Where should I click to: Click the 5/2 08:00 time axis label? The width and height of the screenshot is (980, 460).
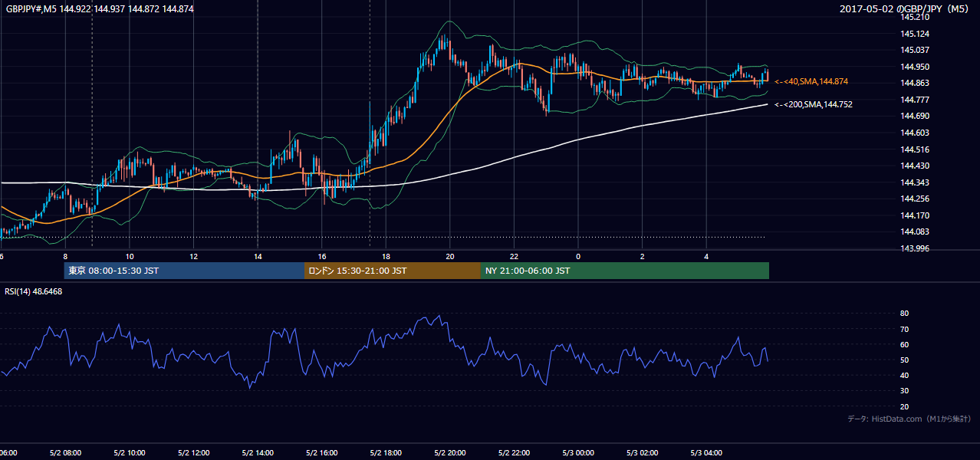[x=64, y=452]
